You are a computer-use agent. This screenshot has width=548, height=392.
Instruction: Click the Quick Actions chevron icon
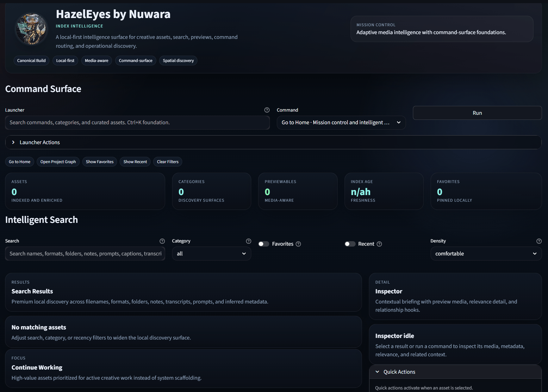pos(377,372)
